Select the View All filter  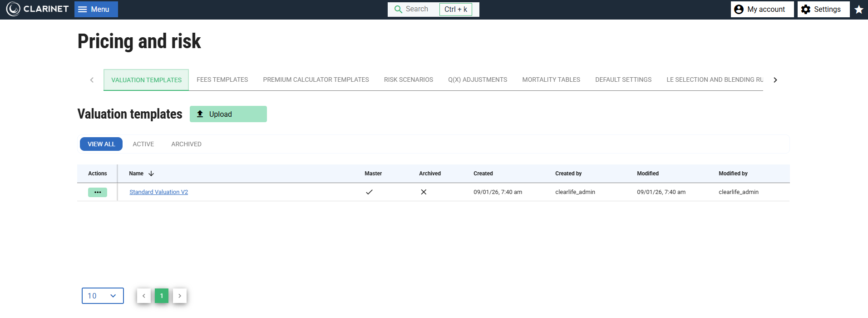[x=101, y=144]
